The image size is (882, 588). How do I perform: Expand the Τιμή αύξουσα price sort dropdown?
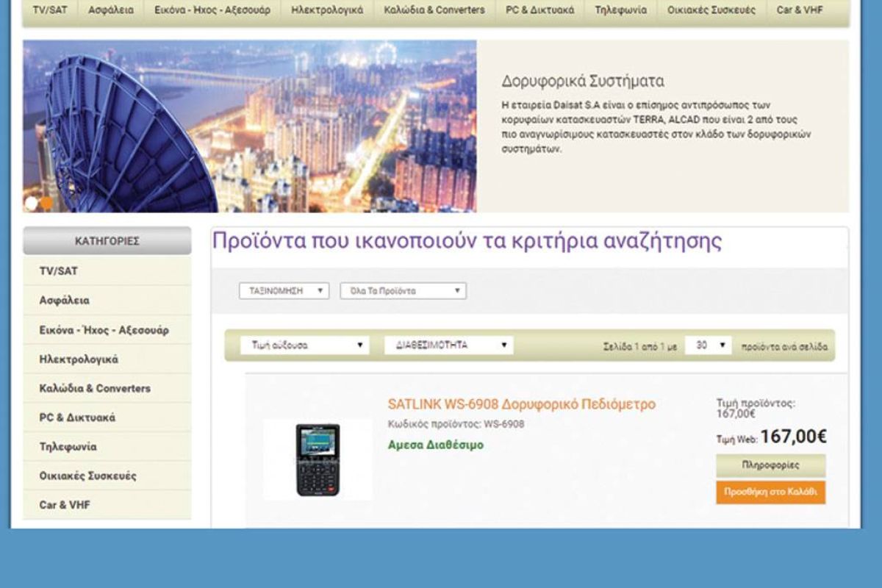point(304,345)
